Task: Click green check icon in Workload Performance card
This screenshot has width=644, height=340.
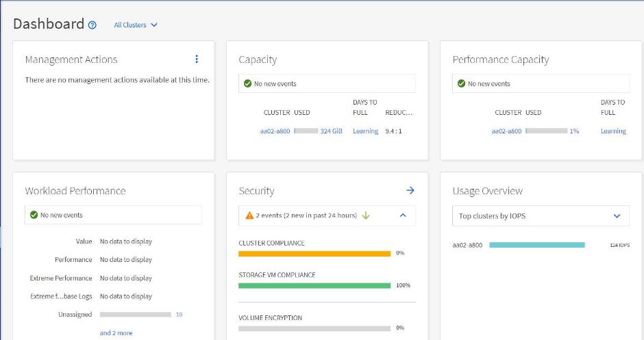Action: [x=34, y=215]
